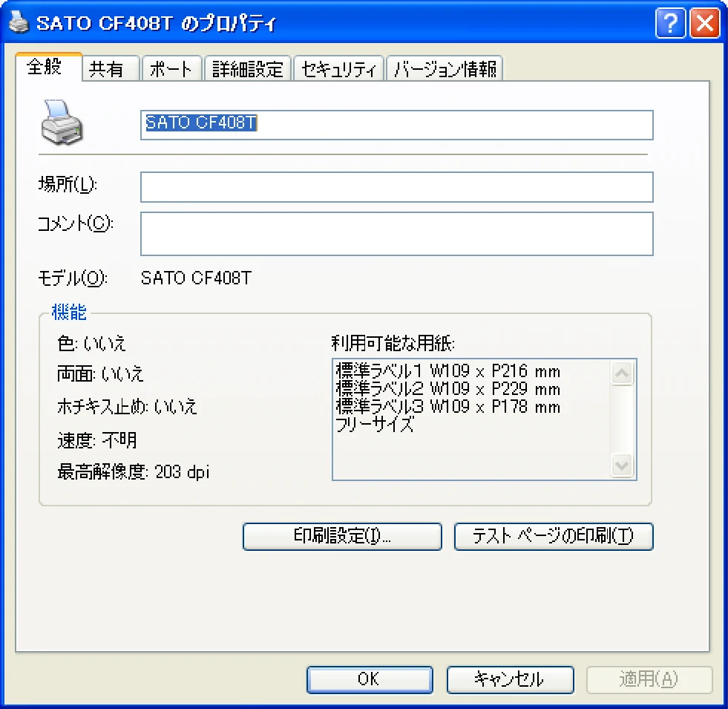728x709 pixels.
Task: Click the 場所 input field
Action: 396,187
